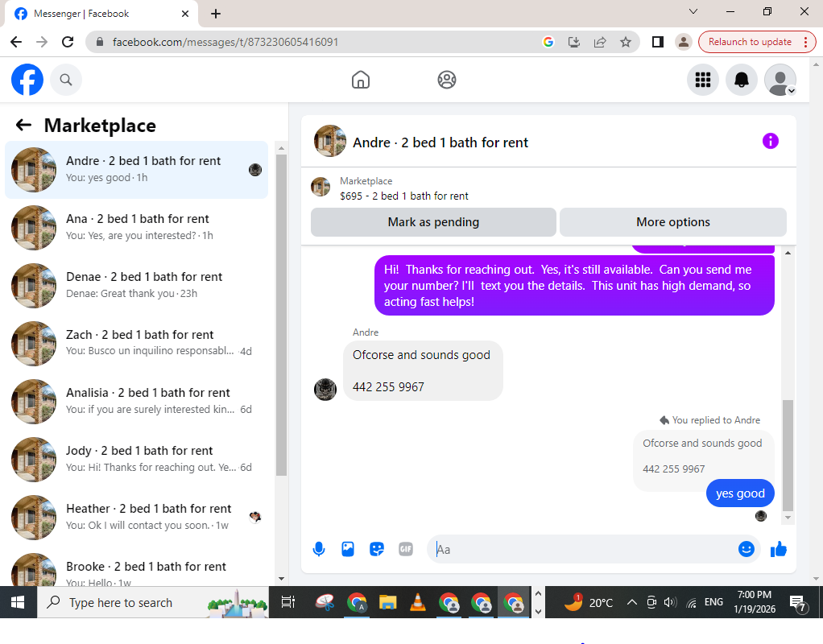Click the voice clip microphone icon

tap(319, 549)
